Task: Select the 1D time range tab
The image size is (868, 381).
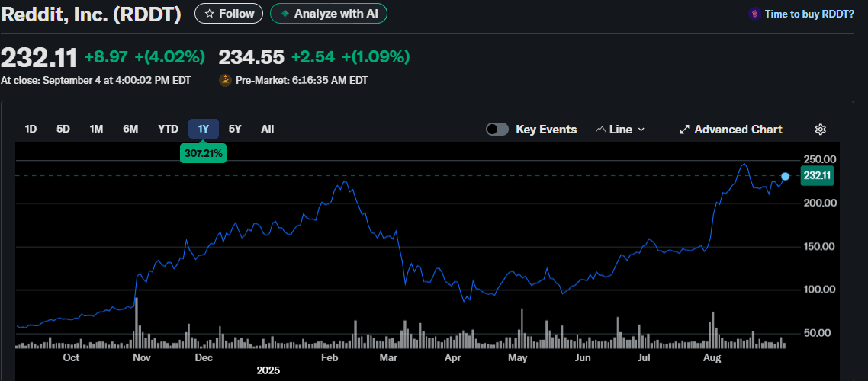Action: coord(31,129)
